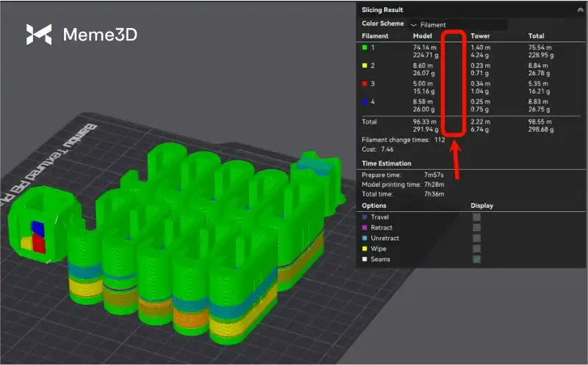
Task: Click the Meme3D logo icon
Action: pos(39,35)
